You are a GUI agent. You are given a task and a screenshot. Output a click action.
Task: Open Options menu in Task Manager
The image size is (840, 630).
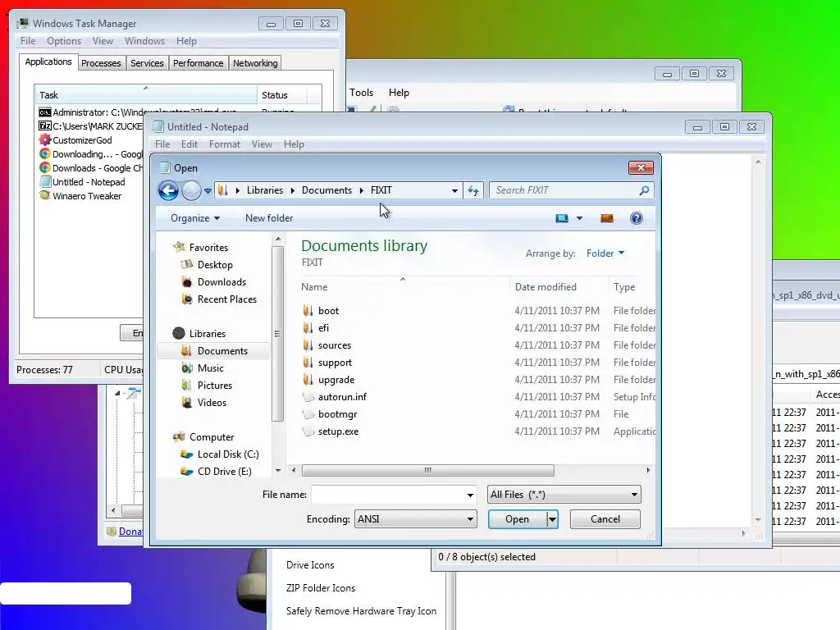tap(64, 41)
